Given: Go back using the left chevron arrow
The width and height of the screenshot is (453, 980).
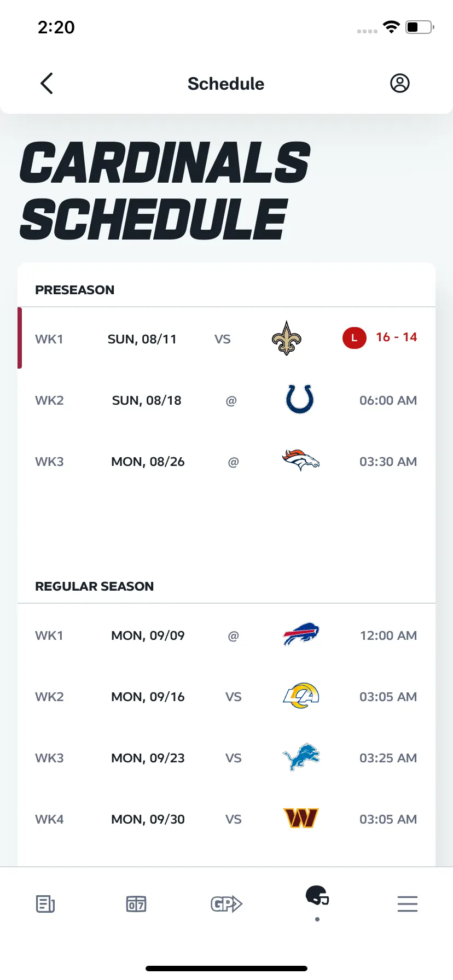Looking at the screenshot, I should click(x=47, y=83).
